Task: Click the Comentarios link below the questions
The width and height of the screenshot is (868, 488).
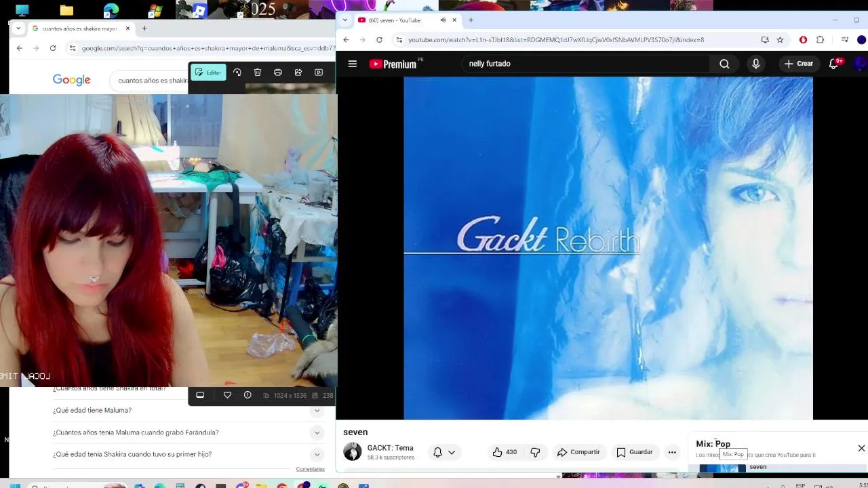Action: tap(310, 469)
